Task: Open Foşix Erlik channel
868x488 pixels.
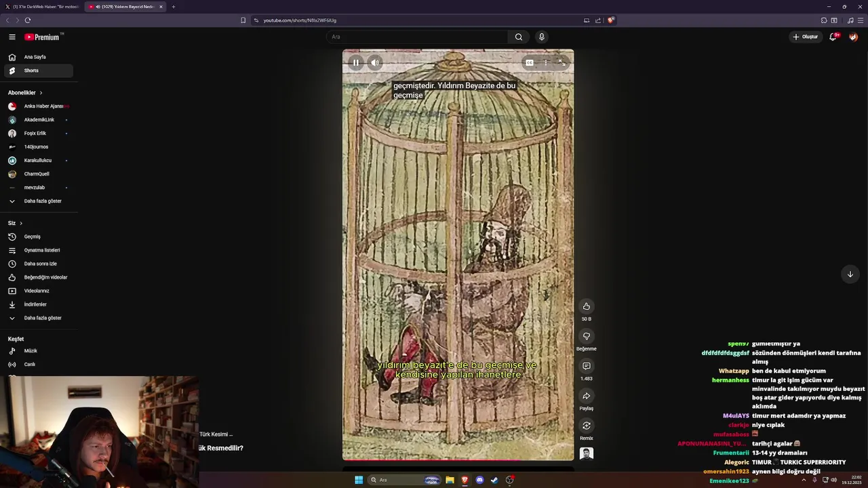Action: 39,134
